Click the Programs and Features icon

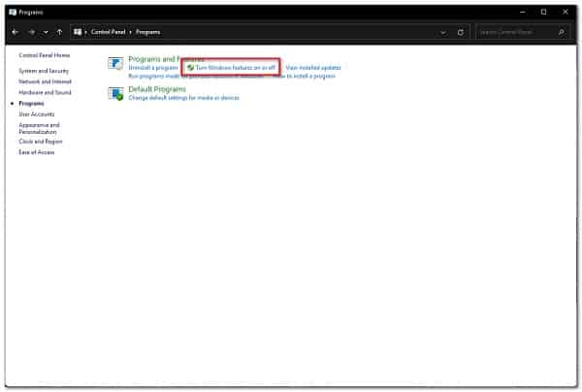[x=115, y=63]
